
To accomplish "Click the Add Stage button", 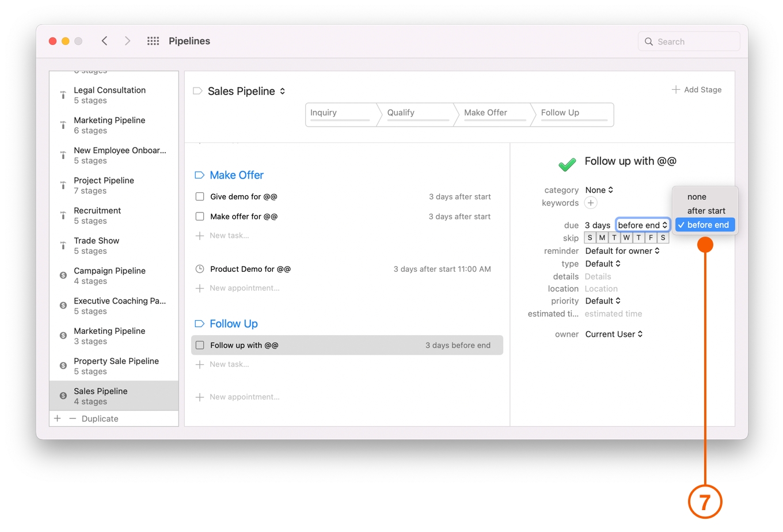I will tap(697, 89).
